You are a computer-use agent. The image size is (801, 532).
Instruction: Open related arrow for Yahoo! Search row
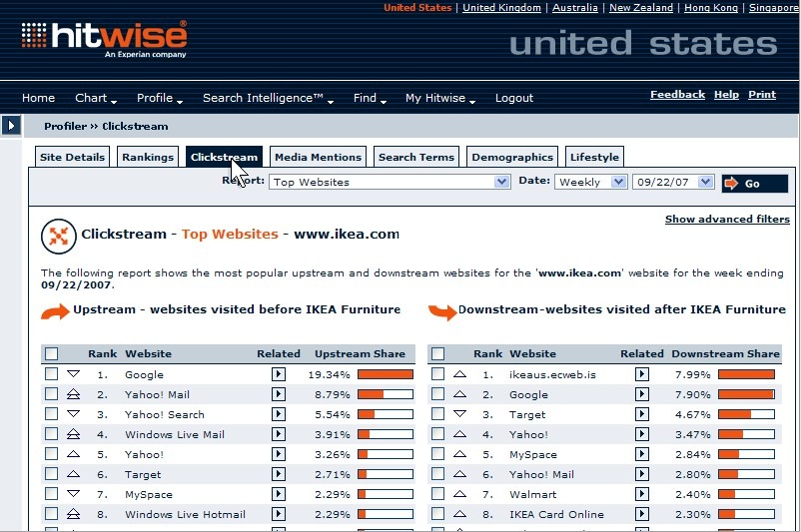[x=279, y=414]
